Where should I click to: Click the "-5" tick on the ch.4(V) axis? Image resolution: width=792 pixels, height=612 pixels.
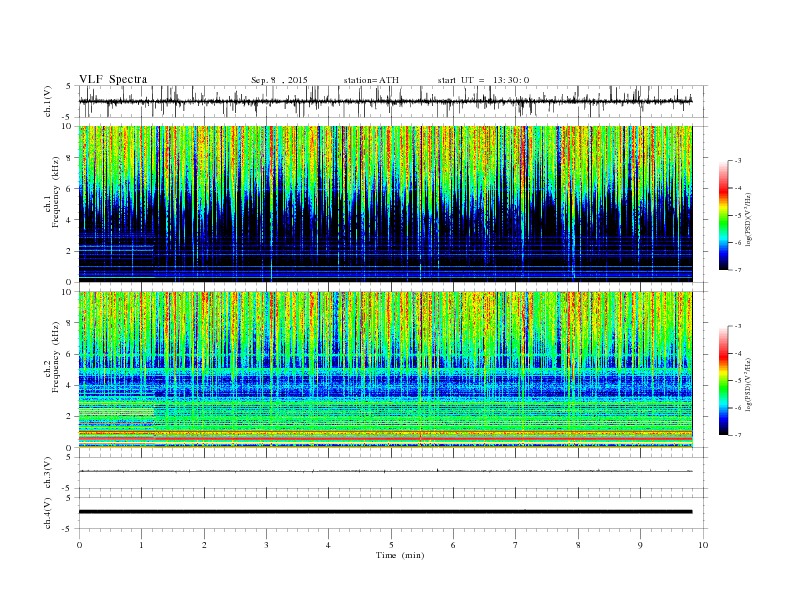[68, 529]
